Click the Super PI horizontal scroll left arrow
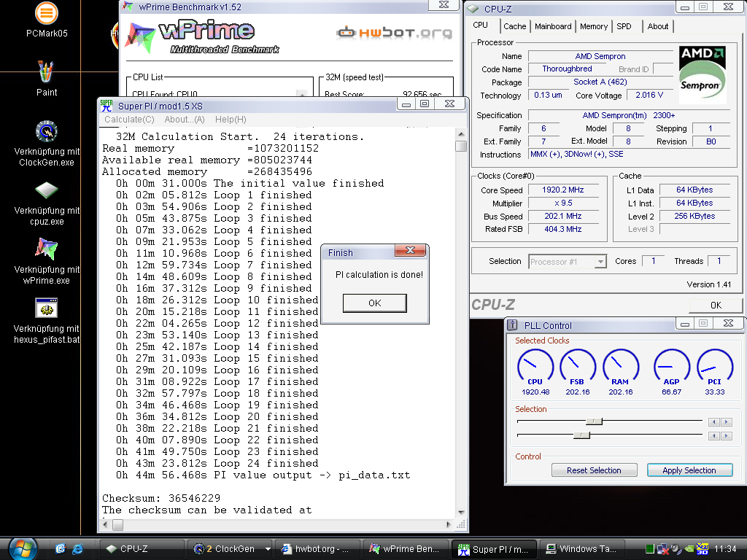This screenshot has width=747, height=560. [106, 525]
